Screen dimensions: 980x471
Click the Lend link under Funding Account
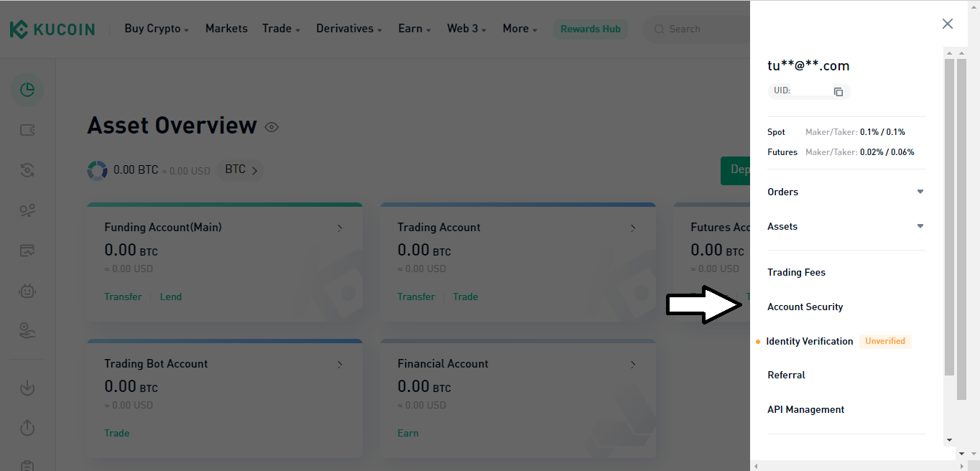(x=171, y=296)
